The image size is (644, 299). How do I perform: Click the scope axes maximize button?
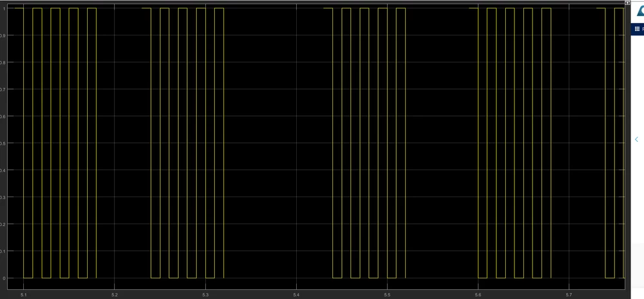[x=627, y=3]
